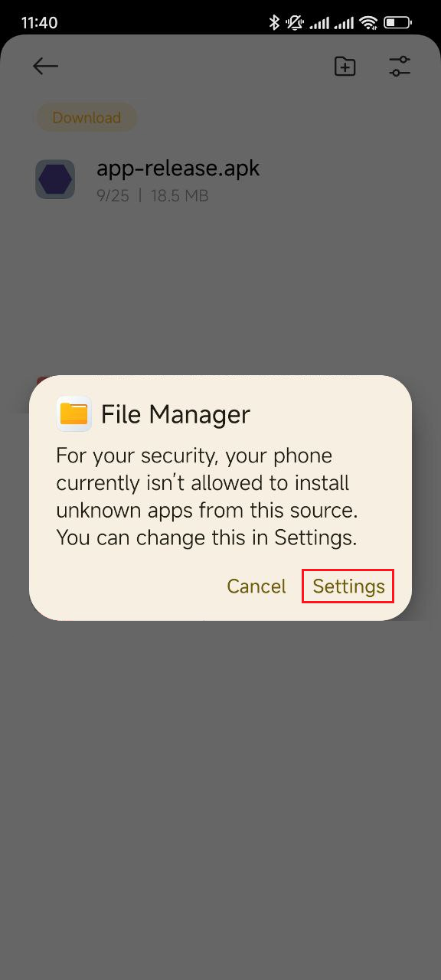
Task: Dismiss the dialog with Cancel
Action: tap(256, 586)
